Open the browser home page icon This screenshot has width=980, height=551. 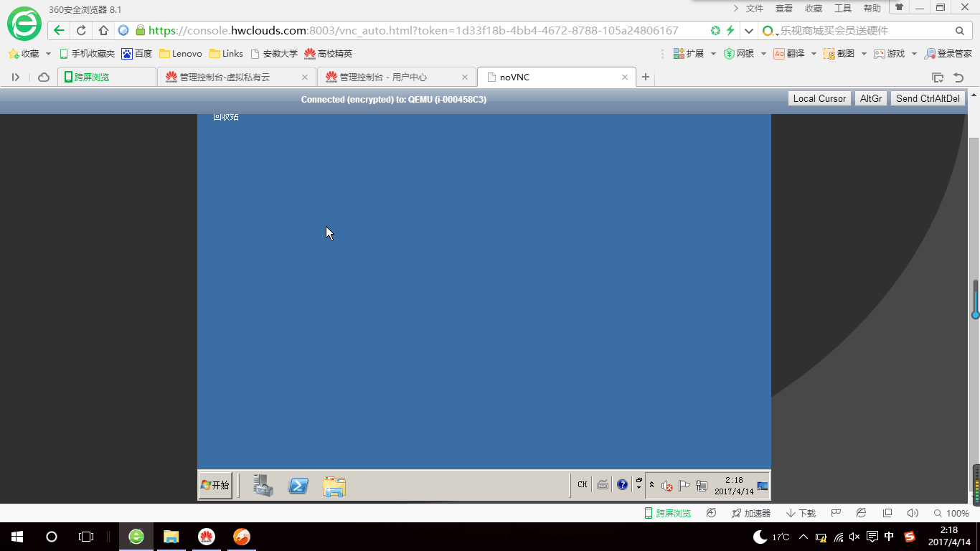pyautogui.click(x=103, y=31)
